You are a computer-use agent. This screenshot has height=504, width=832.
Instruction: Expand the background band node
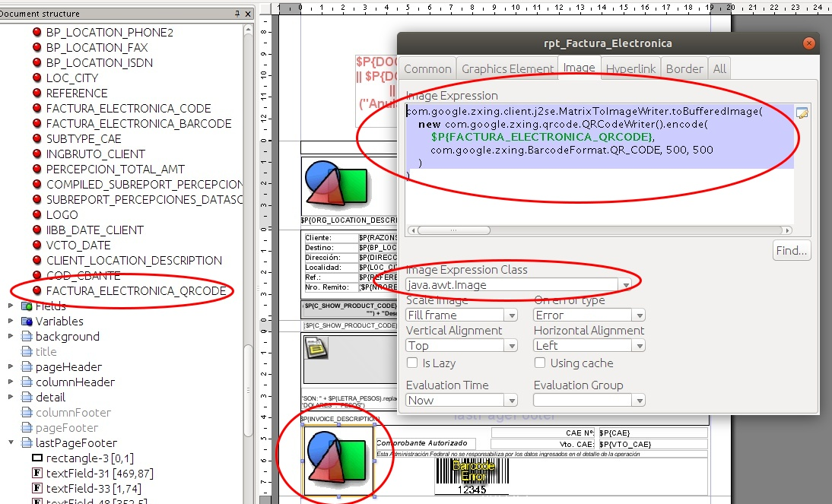(11, 336)
